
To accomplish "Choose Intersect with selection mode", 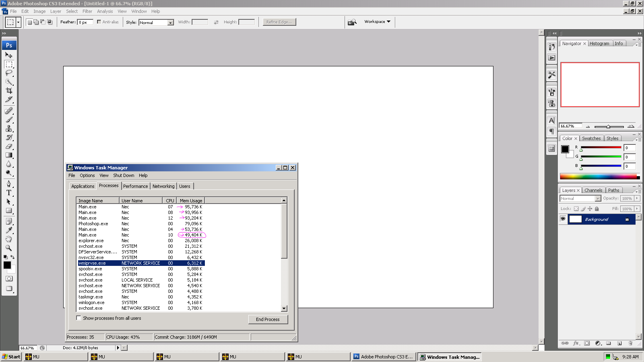I will tap(50, 22).
